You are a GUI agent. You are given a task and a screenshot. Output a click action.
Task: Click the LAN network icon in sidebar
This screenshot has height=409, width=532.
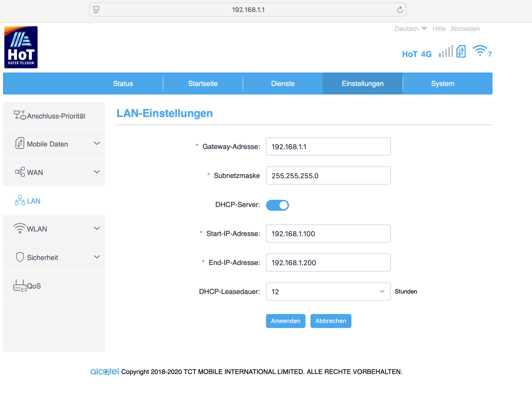click(x=20, y=200)
